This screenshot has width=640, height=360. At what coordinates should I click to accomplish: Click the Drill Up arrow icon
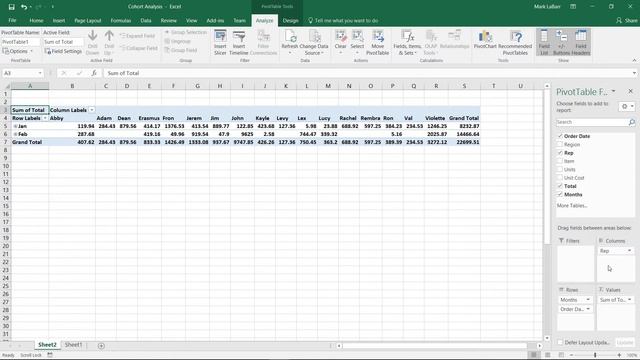tap(109, 36)
